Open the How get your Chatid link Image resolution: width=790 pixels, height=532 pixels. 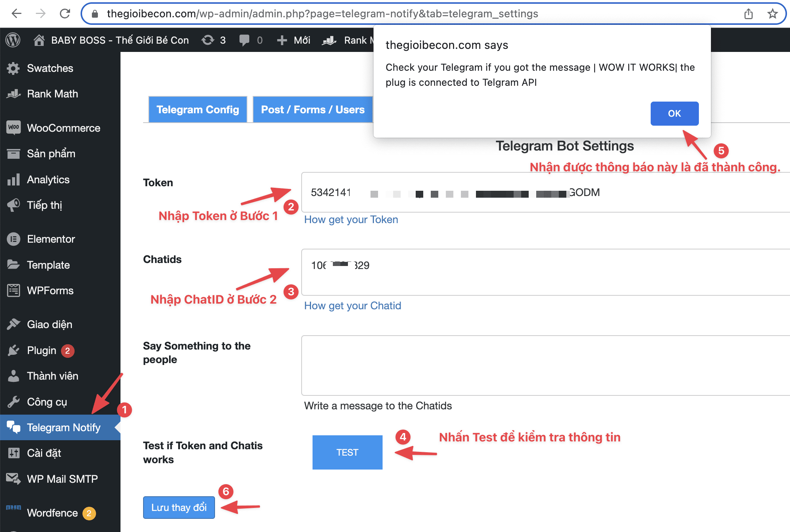(352, 306)
